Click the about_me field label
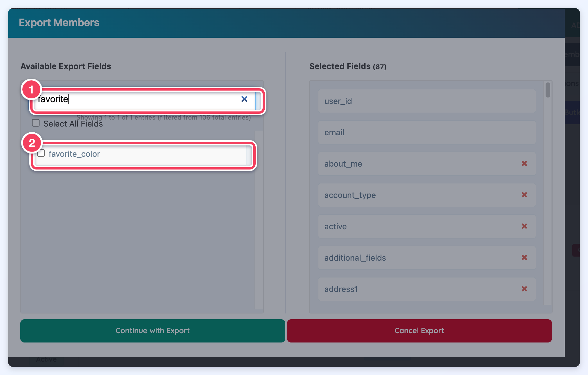The width and height of the screenshot is (588, 375). click(343, 164)
